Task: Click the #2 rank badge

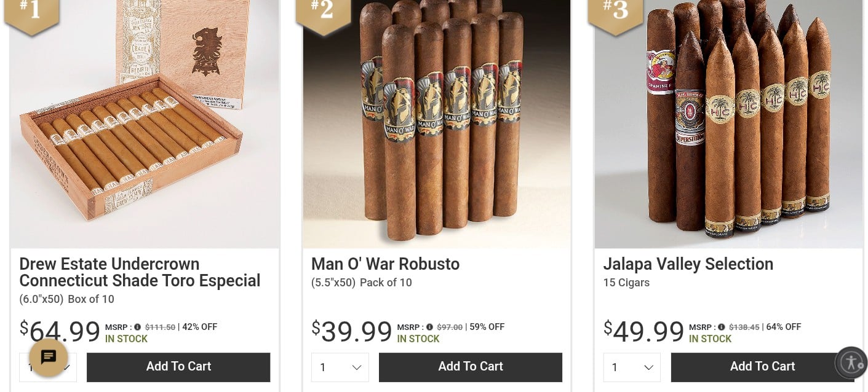Action: point(324,14)
